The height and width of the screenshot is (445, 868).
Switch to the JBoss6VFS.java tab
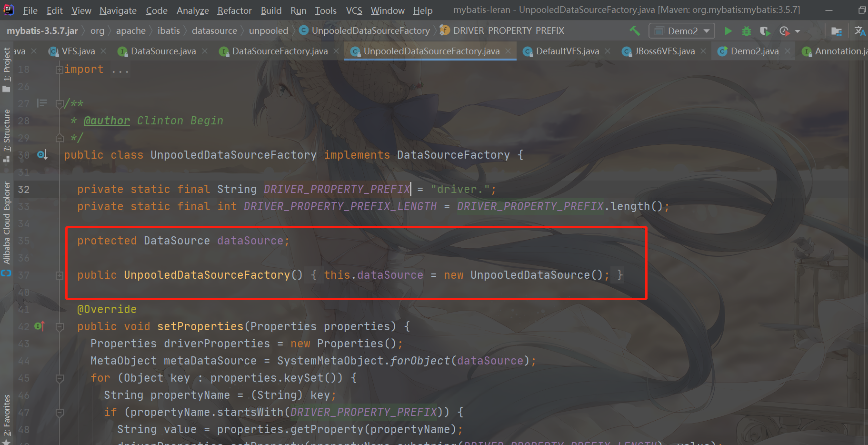(665, 51)
